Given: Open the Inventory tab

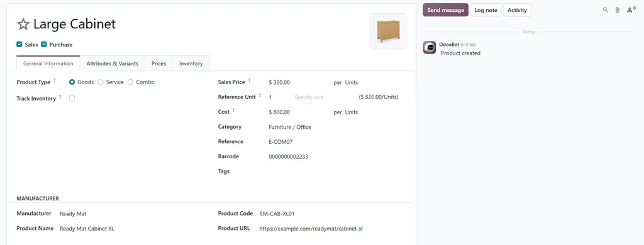Looking at the screenshot, I should (191, 63).
